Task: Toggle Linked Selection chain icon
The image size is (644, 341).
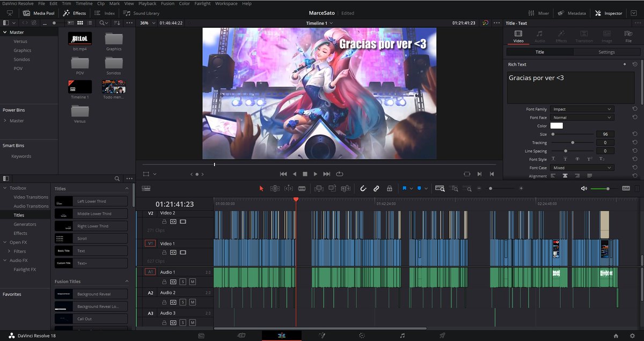Action: point(376,188)
